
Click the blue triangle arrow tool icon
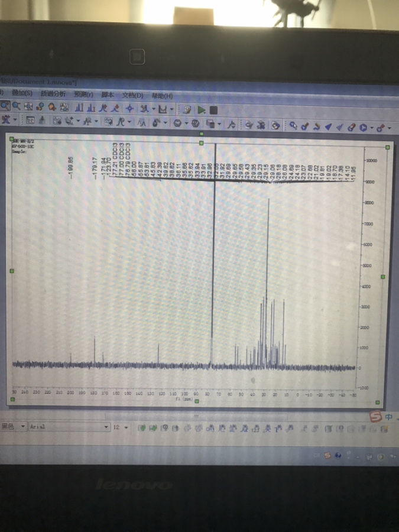pyautogui.click(x=329, y=126)
